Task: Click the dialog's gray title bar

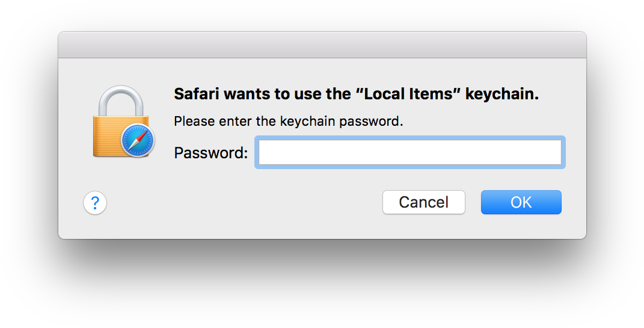Action: 322,45
